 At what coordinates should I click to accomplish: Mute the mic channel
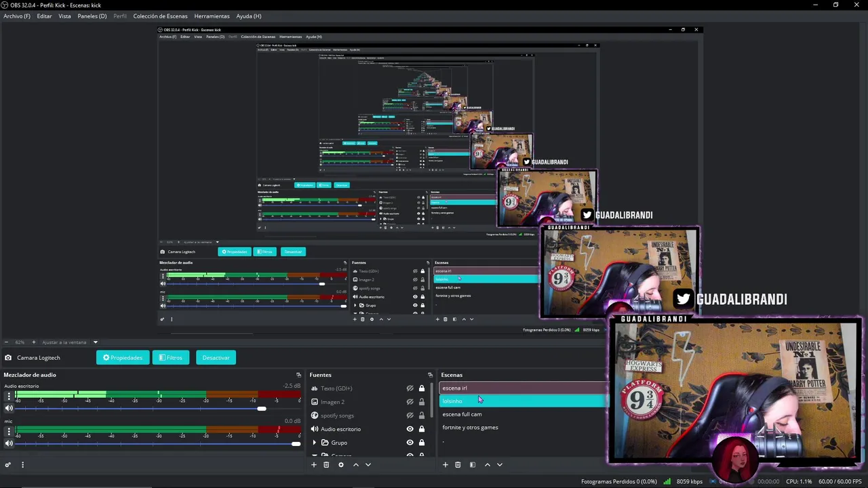tap(9, 443)
